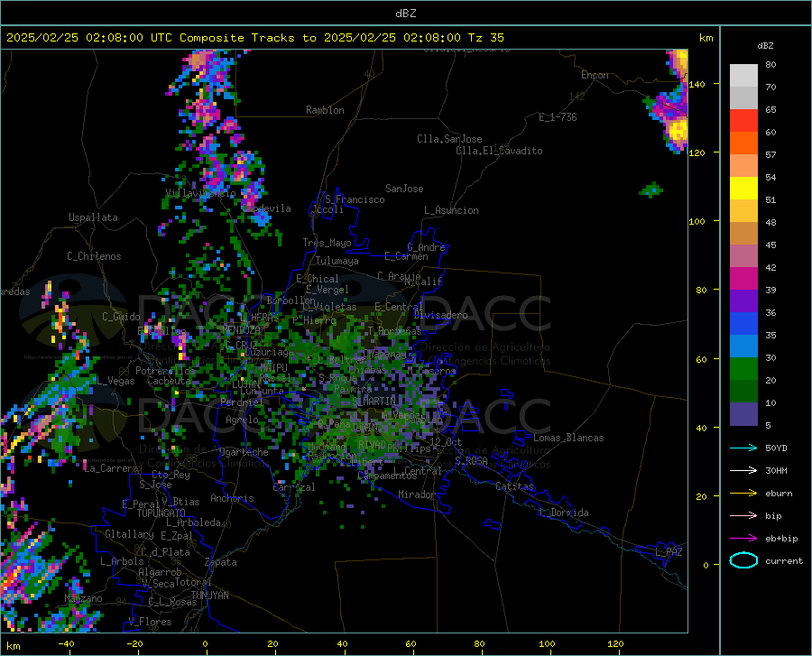Click the Potrerillos map label
The image size is (812, 656).
165,371
